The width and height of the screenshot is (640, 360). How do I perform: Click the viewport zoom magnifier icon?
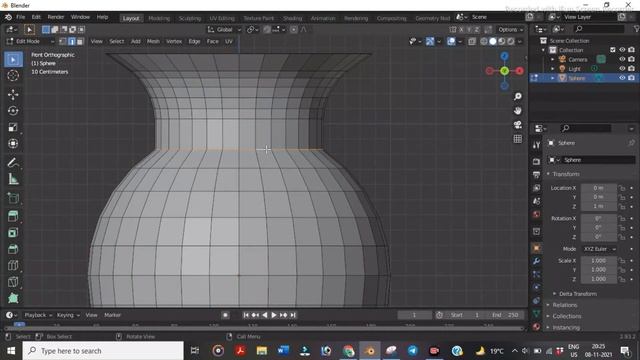(518, 96)
